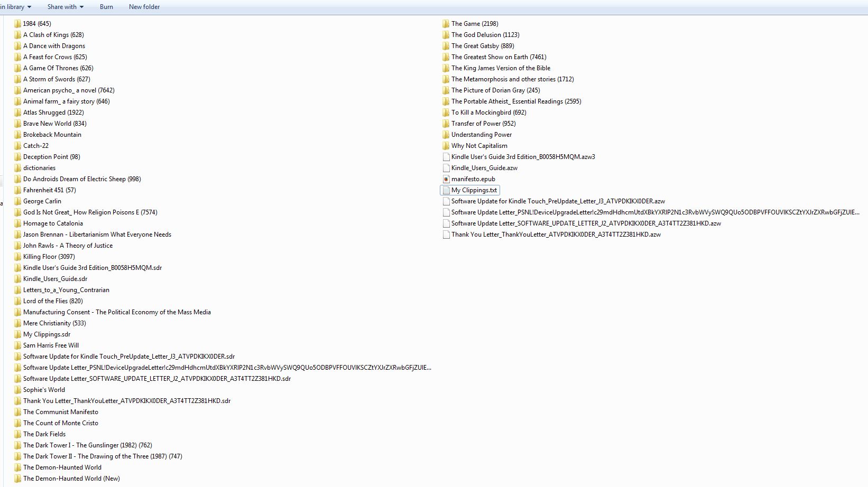868x487 pixels.
Task: Select 'Jason Brennan - Libertarianism' folder name
Action: click(x=97, y=235)
